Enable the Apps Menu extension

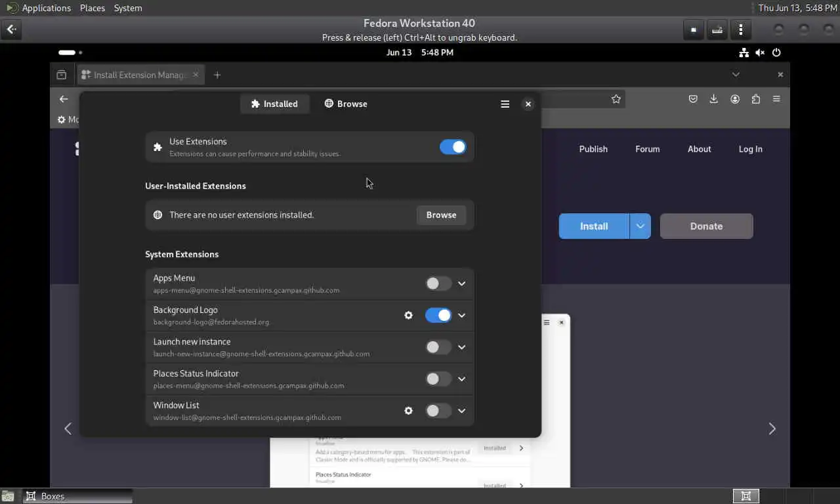coord(438,283)
